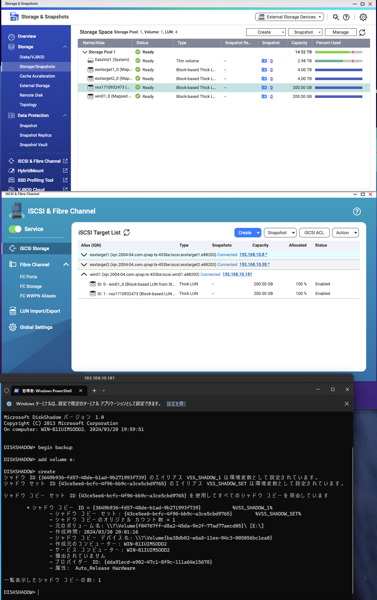Collapse the Storage Pool 1 row

click(85, 52)
